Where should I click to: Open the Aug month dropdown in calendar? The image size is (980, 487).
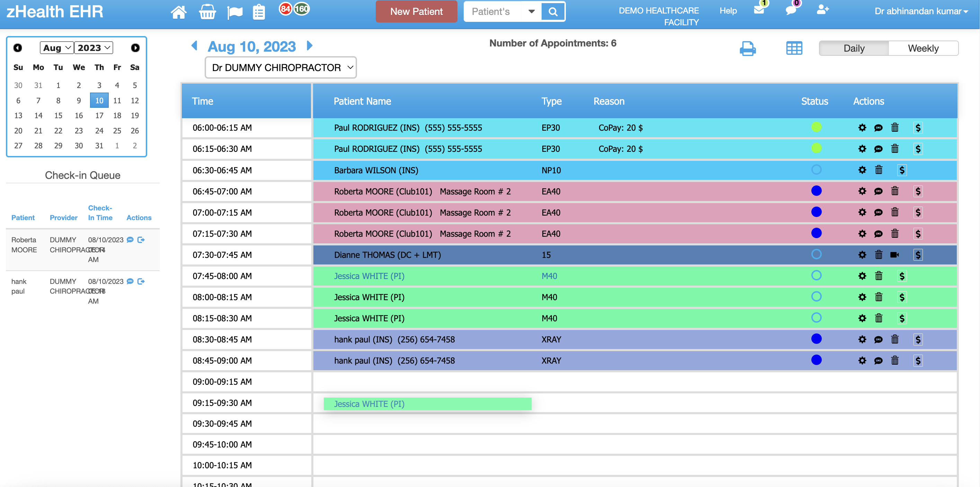[57, 47]
